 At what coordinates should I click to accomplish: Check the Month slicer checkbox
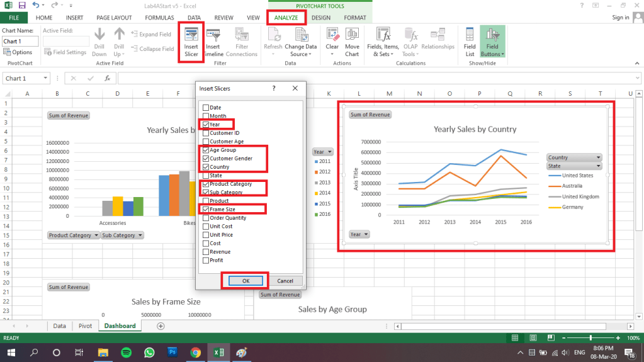[206, 116]
